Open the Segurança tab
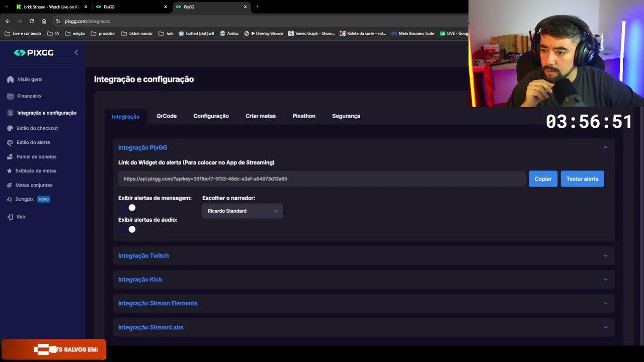Image resolution: width=644 pixels, height=362 pixels. 346,116
